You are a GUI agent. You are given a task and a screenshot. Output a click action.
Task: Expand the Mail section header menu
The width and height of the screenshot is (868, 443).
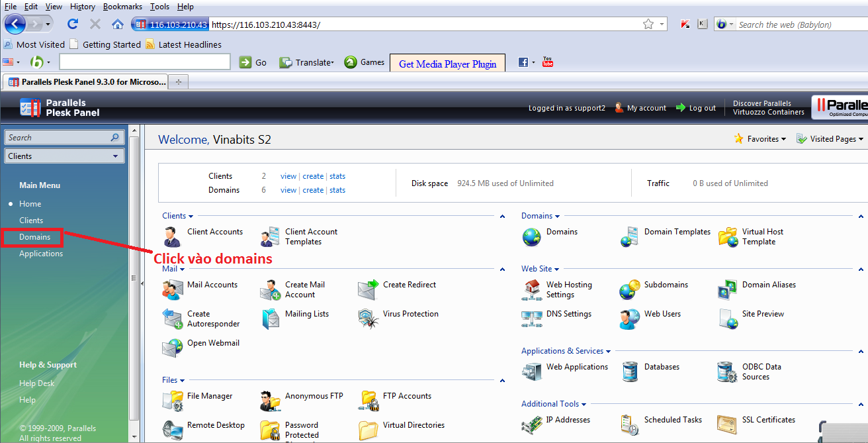tap(173, 269)
